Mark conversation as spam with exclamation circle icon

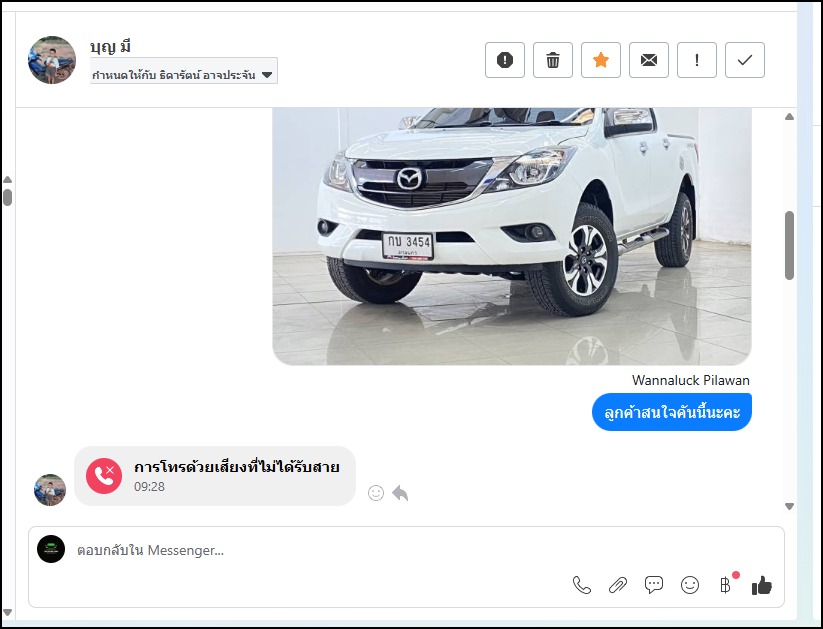pyautogui.click(x=504, y=60)
